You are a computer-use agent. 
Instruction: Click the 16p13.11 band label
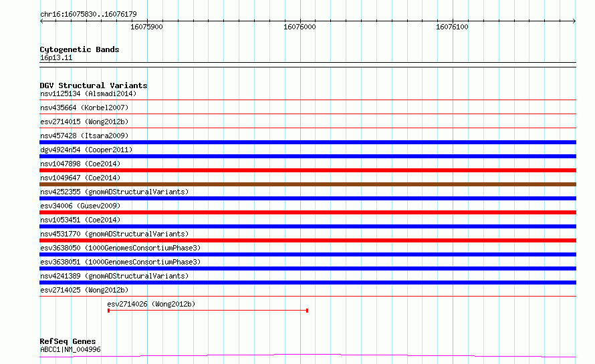pyautogui.click(x=56, y=57)
